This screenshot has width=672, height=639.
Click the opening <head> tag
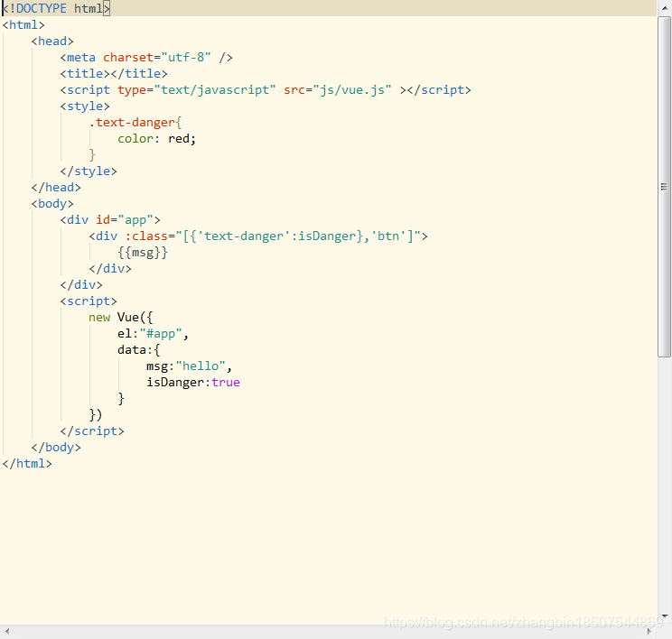[52, 42]
